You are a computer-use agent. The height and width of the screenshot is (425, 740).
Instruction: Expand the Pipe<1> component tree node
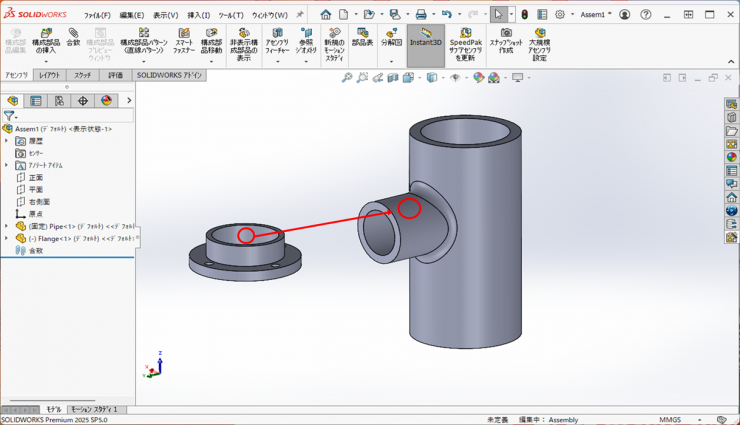tap(7, 226)
